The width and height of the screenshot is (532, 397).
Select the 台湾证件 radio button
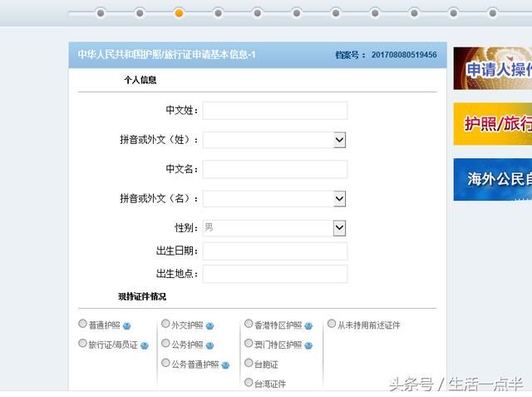(249, 382)
